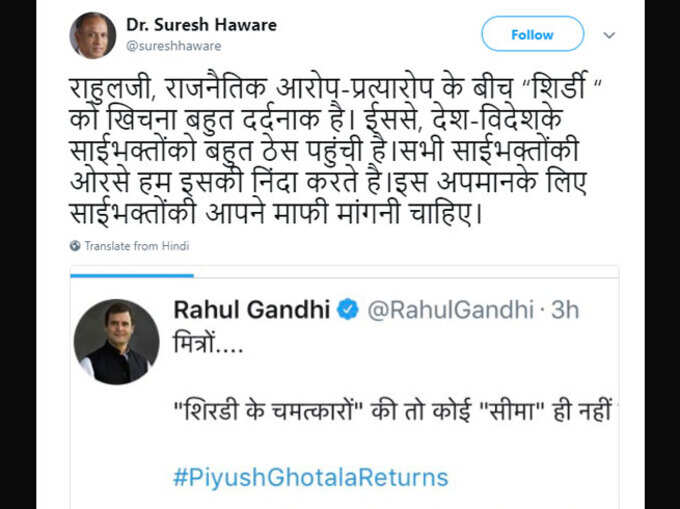The height and width of the screenshot is (509, 680).
Task: Open the @sureshhaware handle link
Action: coord(173,46)
